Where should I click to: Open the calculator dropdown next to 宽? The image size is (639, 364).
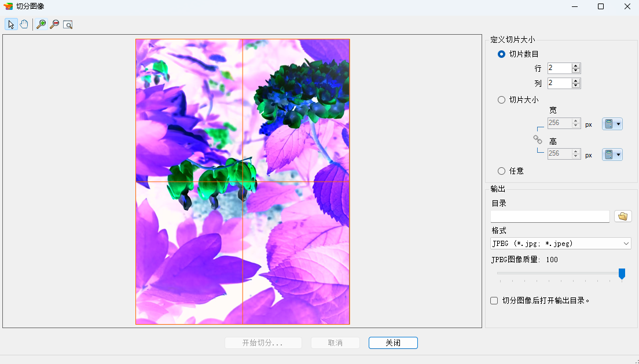click(612, 124)
